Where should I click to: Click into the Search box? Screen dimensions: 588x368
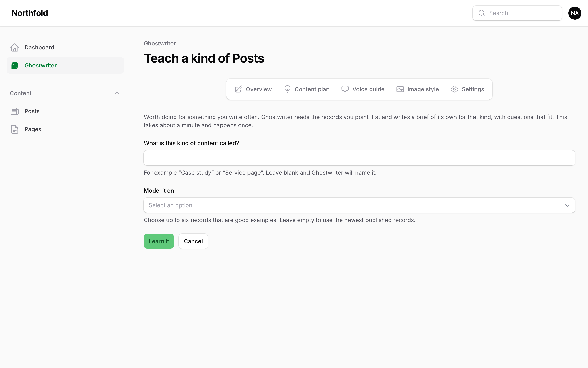click(517, 13)
